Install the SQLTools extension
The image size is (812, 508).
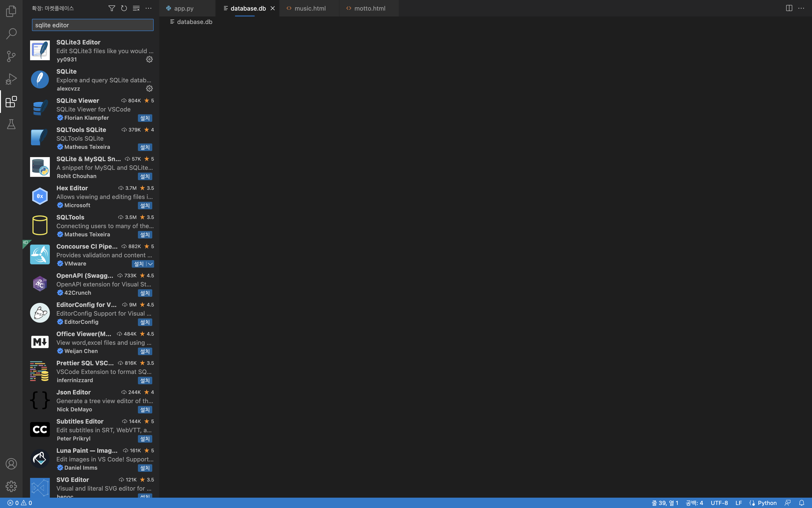point(145,235)
